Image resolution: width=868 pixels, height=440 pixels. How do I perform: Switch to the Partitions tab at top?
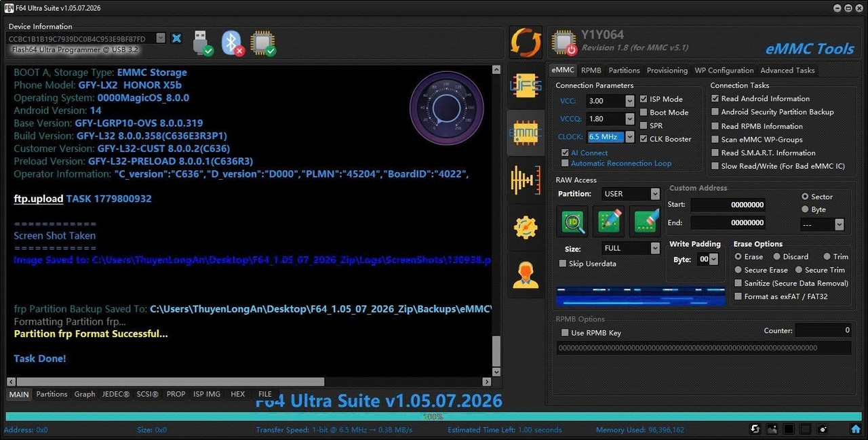(624, 71)
